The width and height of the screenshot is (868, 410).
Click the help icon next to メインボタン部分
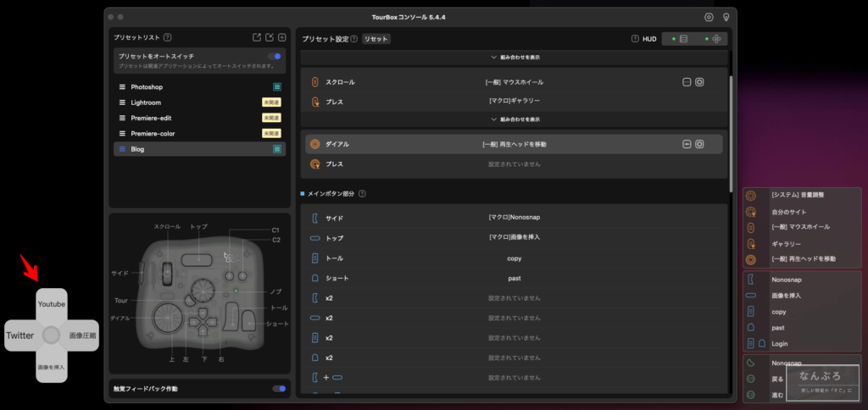(x=362, y=194)
